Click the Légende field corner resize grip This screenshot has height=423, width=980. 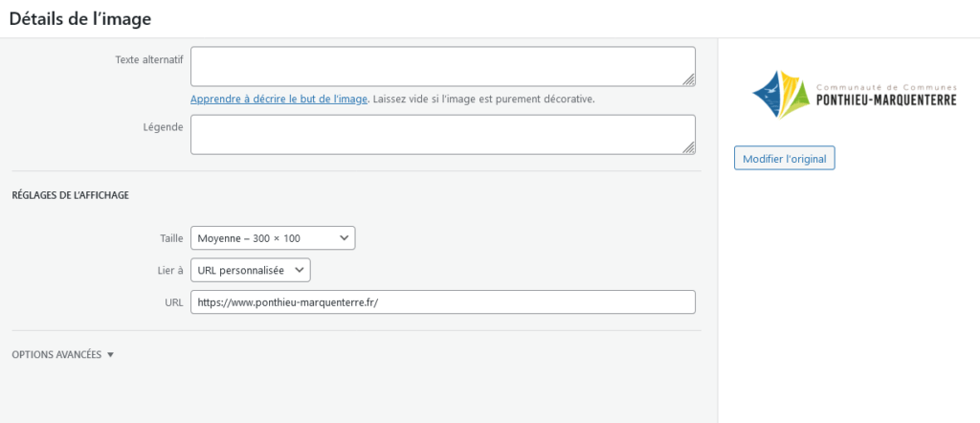pos(688,147)
